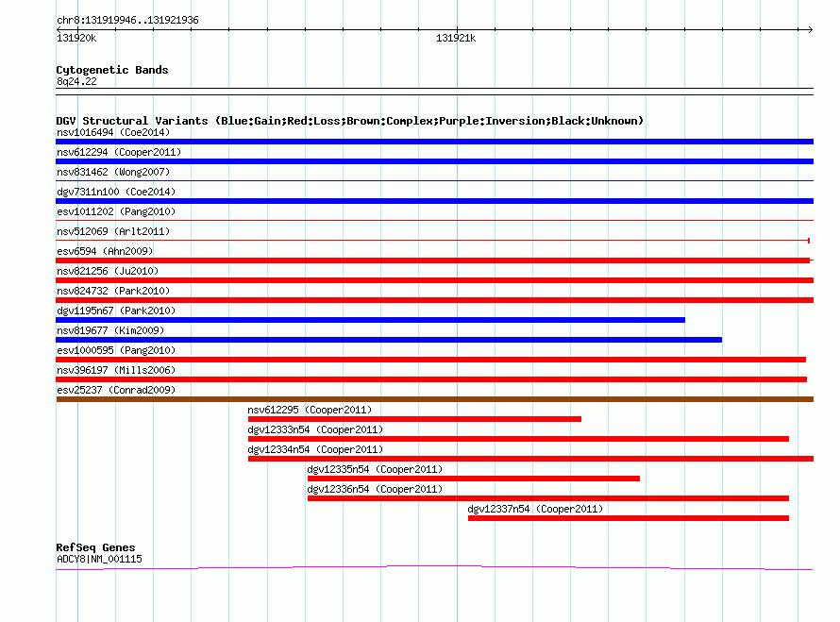Open the ADCY8|NM_001115 gene label
Screen dimensions: 840x622
tap(99, 559)
